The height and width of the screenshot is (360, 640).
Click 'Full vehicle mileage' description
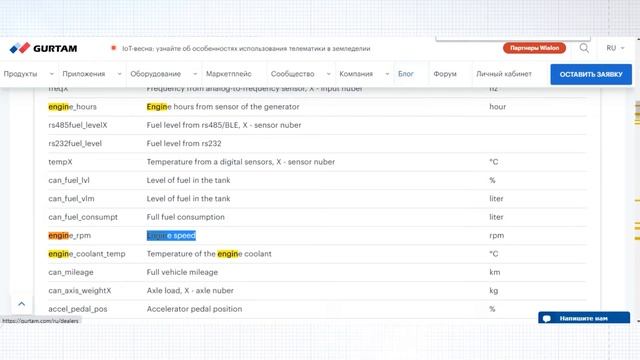click(182, 272)
